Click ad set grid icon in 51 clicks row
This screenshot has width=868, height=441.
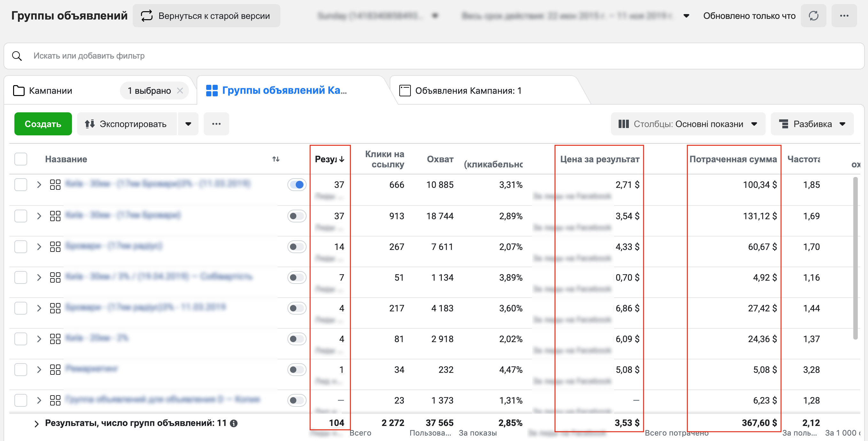(x=55, y=277)
